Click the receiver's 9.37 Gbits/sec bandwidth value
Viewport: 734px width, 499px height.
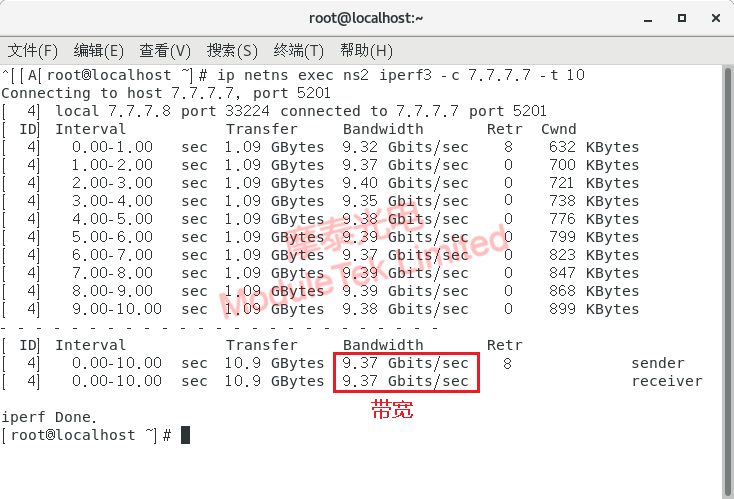405,381
